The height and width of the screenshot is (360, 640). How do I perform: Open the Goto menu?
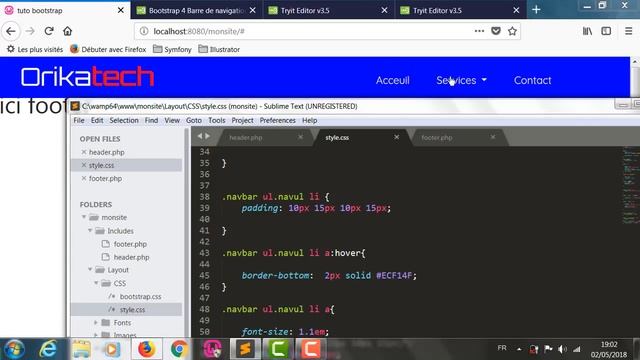pos(194,120)
